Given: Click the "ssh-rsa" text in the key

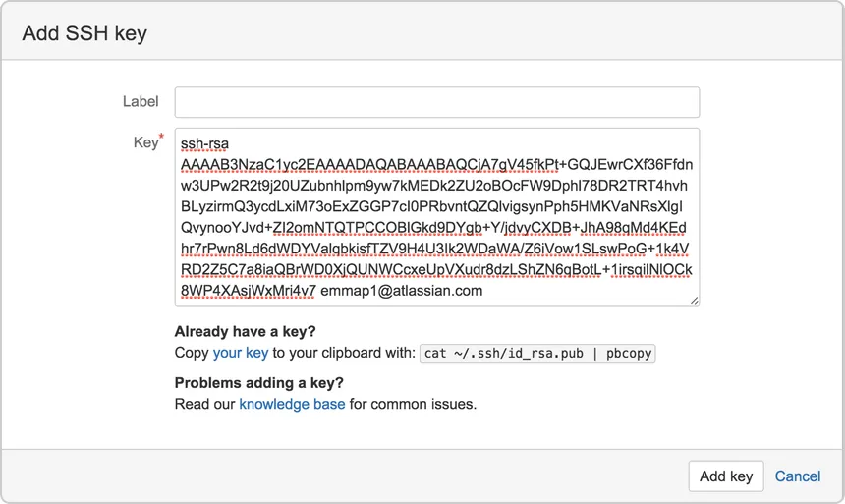Looking at the screenshot, I should [204, 144].
